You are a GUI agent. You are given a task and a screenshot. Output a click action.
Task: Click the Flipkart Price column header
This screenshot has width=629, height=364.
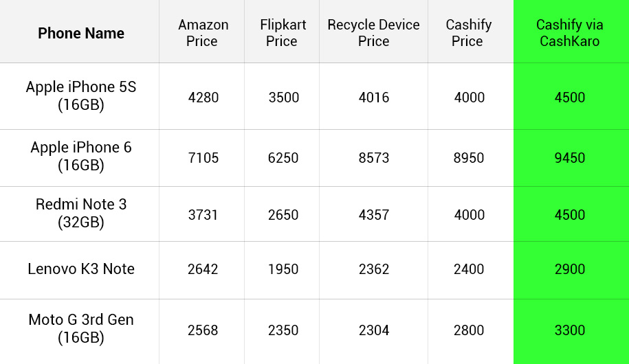coord(283,33)
